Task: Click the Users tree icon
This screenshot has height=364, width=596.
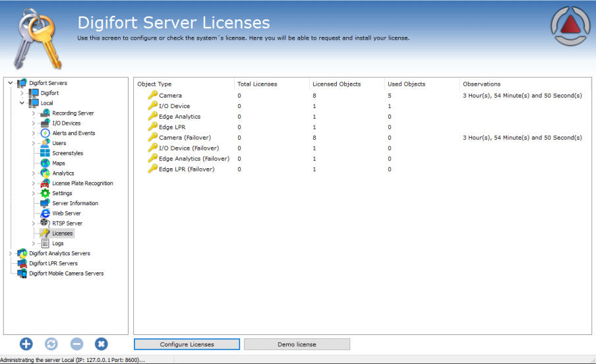Action: click(45, 142)
